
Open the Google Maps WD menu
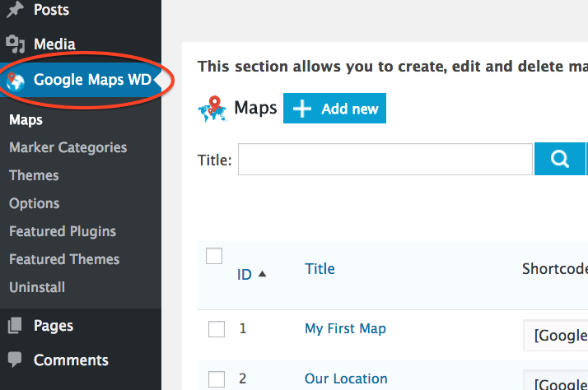pyautogui.click(x=81, y=80)
